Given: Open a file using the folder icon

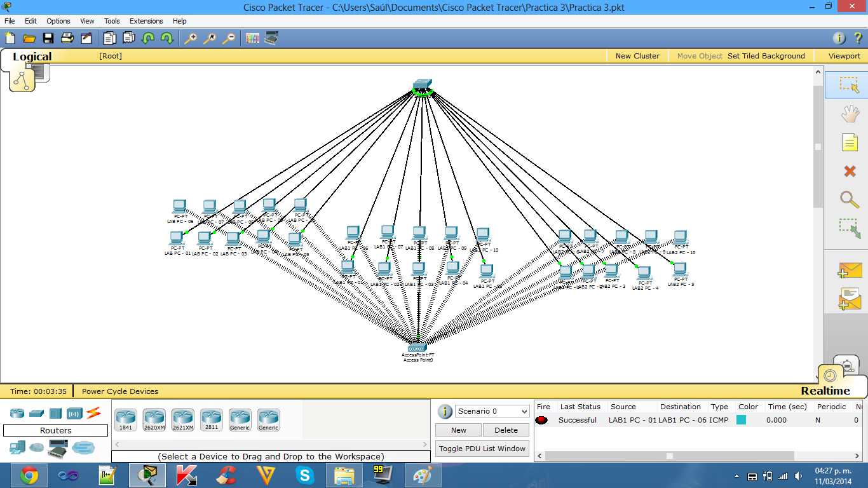Looking at the screenshot, I should (x=29, y=38).
